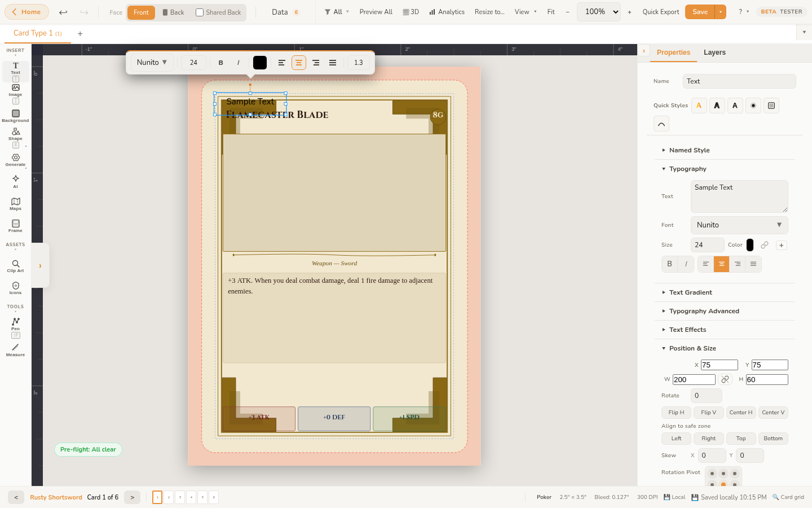
Task: Set justify alignment in floating toolbar
Action: 333,63
